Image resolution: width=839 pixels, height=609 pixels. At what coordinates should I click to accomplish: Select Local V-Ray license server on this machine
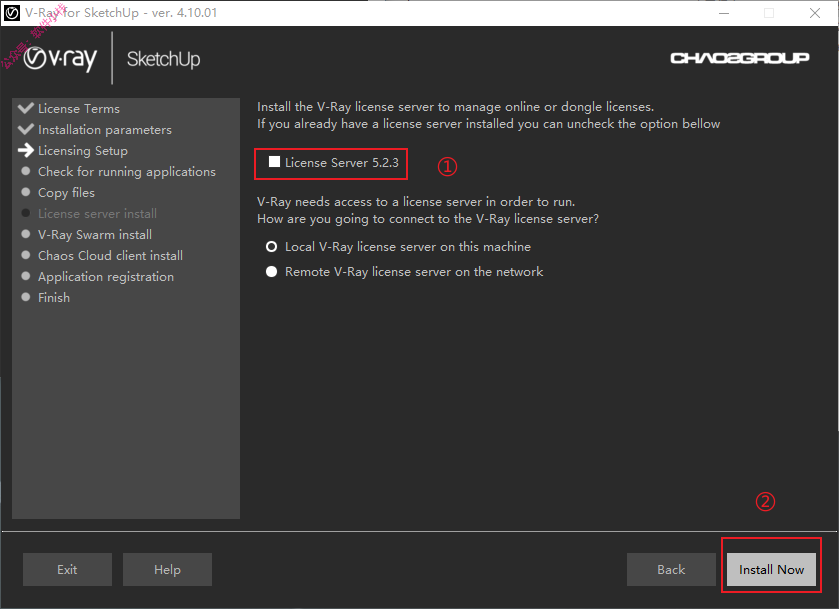272,247
